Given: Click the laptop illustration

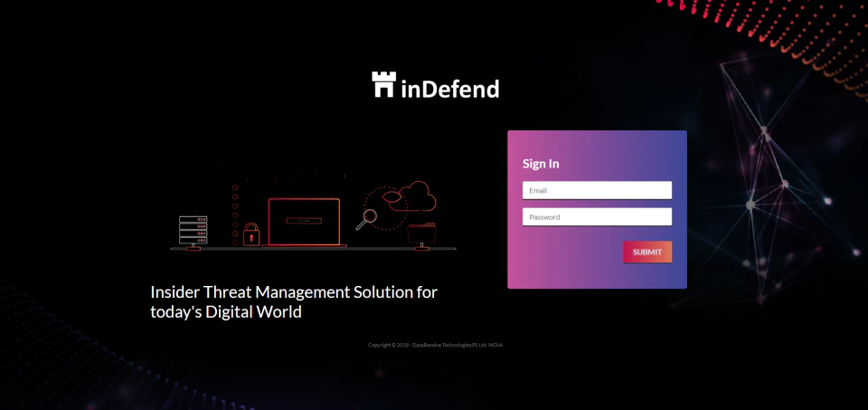Looking at the screenshot, I should click(x=304, y=222).
